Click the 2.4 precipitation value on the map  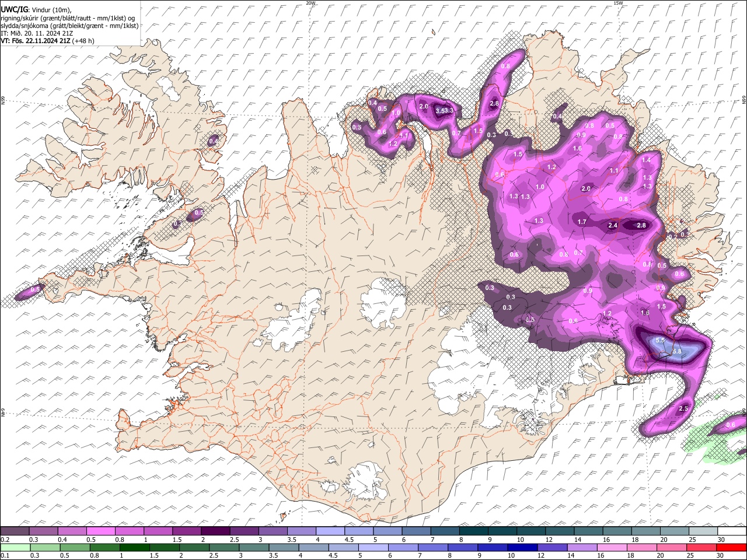point(613,225)
